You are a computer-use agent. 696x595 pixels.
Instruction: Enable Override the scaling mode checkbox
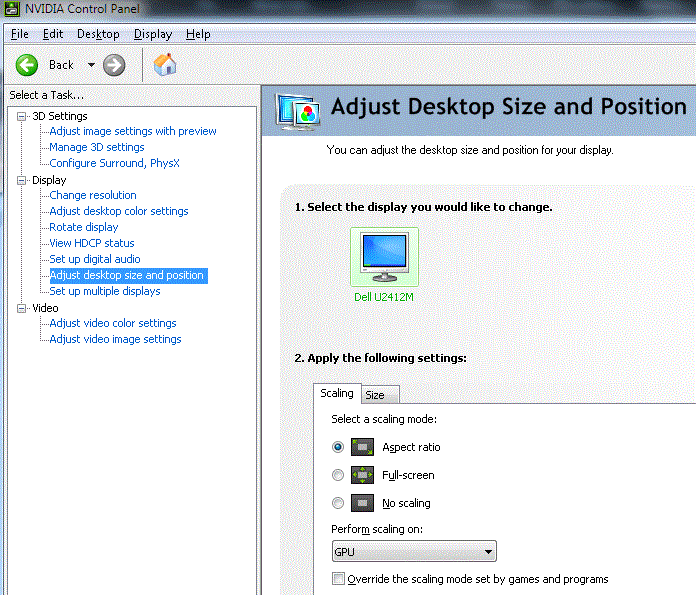click(338, 579)
